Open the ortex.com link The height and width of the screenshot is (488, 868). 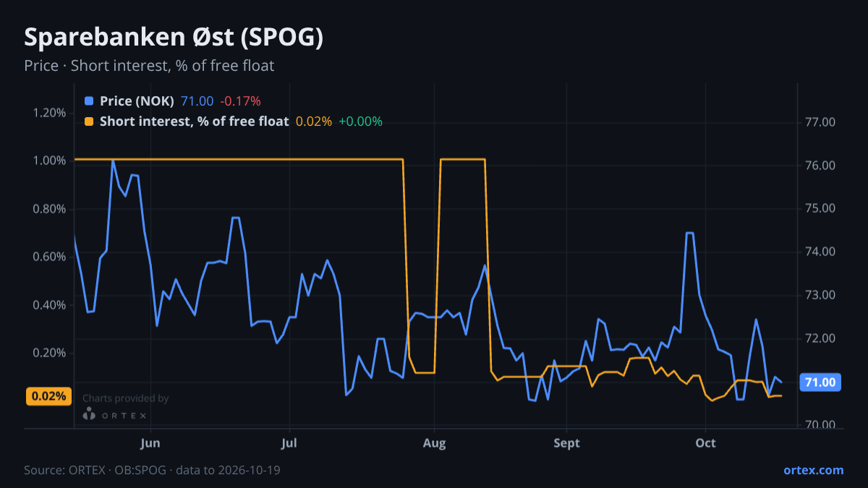click(813, 470)
